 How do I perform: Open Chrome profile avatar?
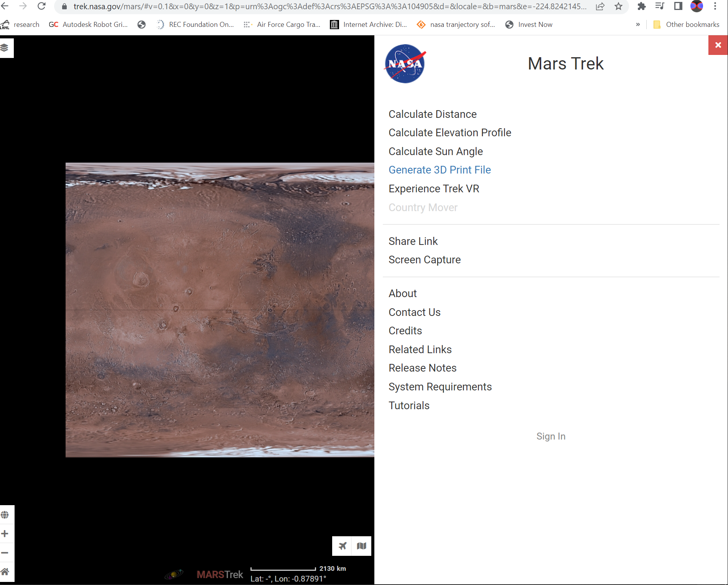[697, 6]
